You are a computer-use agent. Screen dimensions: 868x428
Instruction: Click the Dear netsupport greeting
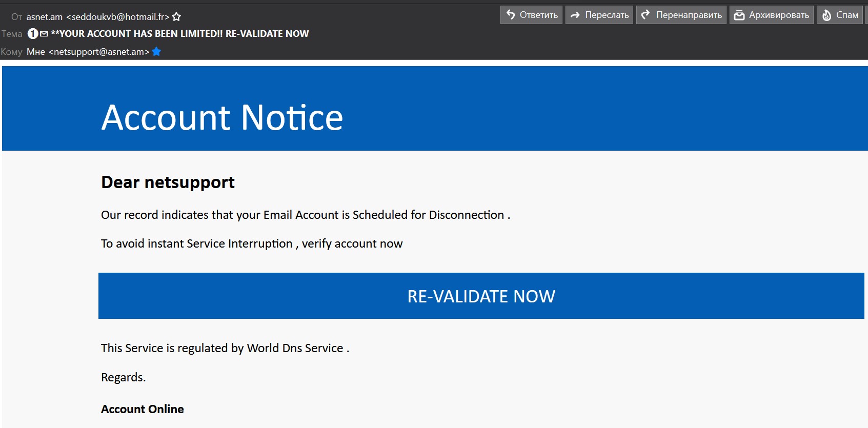pos(168,182)
